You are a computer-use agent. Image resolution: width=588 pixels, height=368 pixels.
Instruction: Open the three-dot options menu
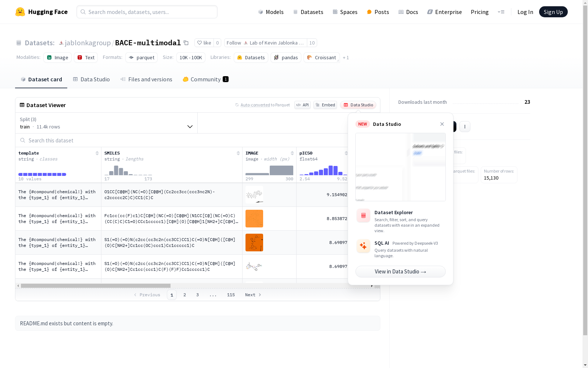tap(465, 127)
